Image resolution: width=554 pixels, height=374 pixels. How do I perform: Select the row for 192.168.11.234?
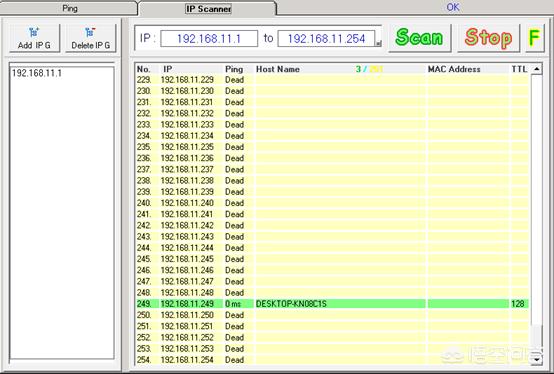[332, 136]
